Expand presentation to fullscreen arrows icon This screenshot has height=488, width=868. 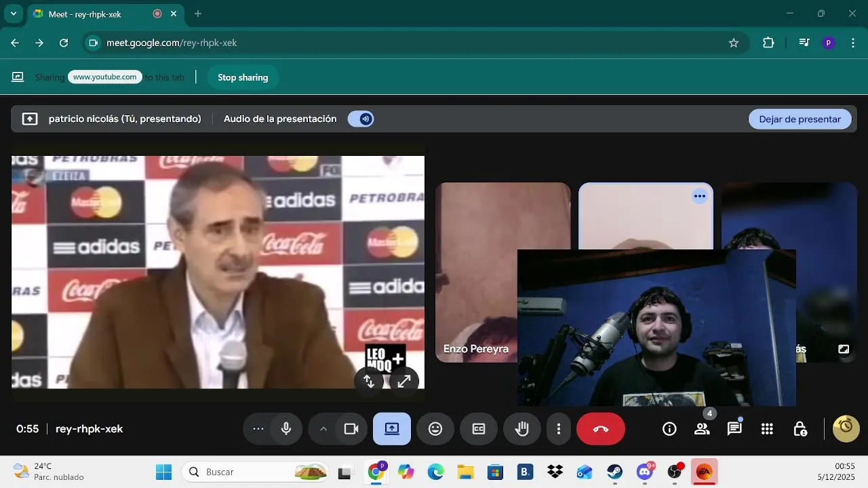pos(404,381)
